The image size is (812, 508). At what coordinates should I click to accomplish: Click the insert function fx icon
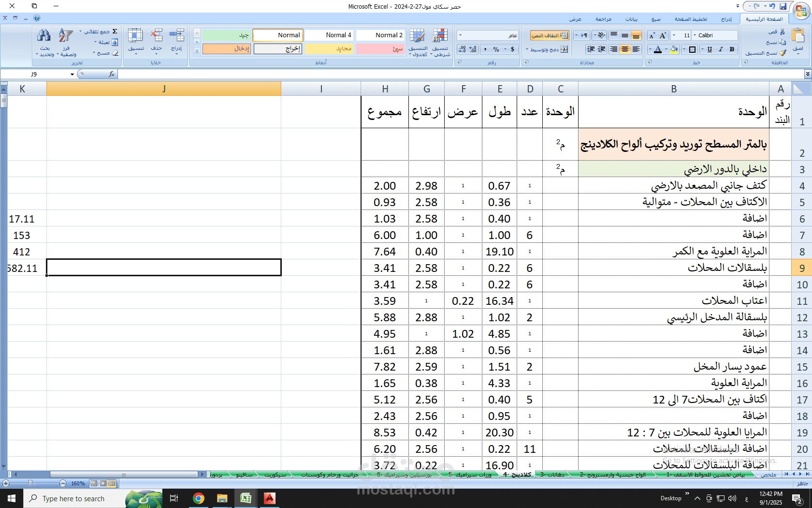tap(112, 74)
